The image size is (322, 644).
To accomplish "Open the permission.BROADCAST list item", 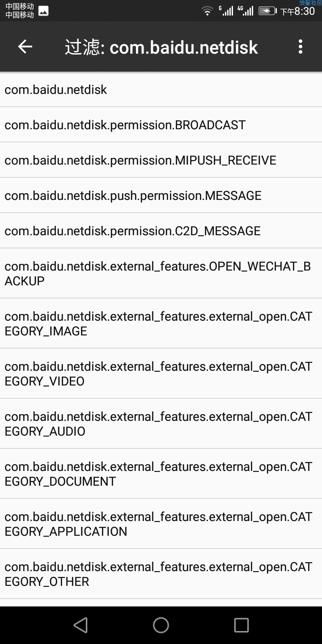I will pos(161,125).
